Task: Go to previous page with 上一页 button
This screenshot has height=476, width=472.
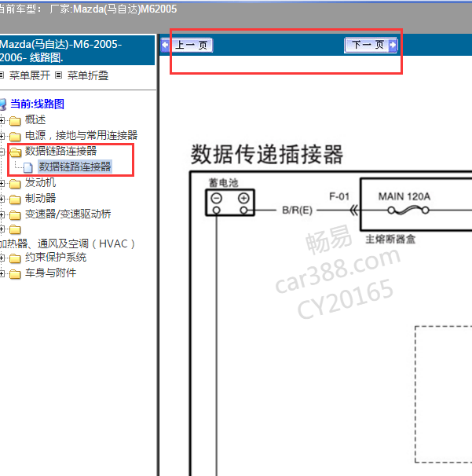Action: [x=187, y=46]
